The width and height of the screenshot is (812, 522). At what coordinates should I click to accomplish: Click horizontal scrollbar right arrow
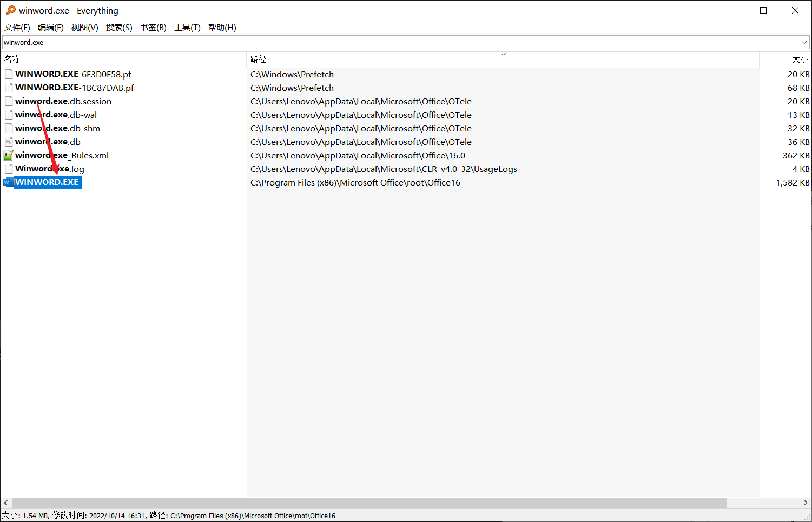click(806, 503)
